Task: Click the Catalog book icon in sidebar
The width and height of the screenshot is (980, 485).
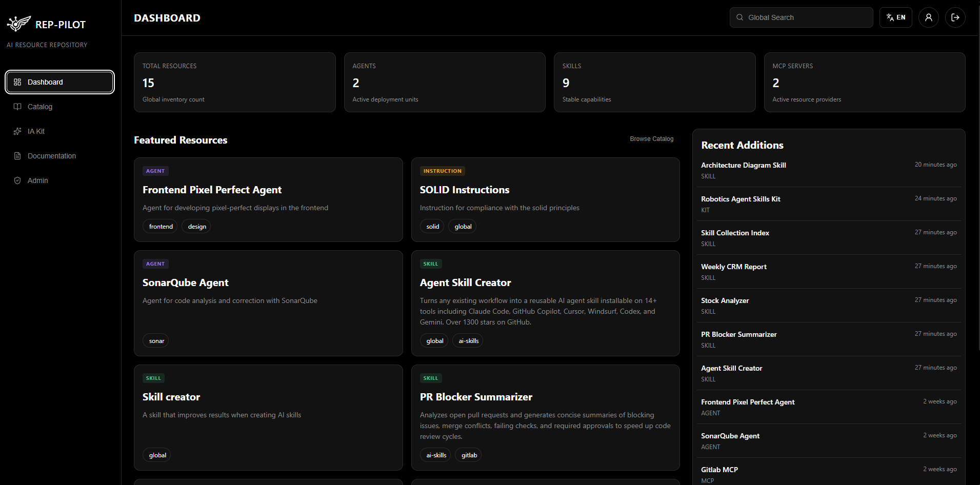Action: click(x=17, y=107)
